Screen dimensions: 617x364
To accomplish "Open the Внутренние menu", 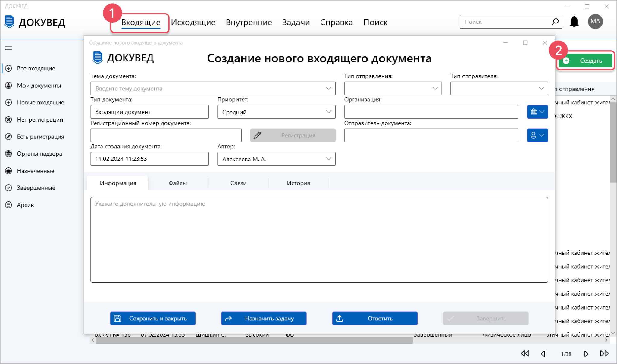I will (249, 22).
